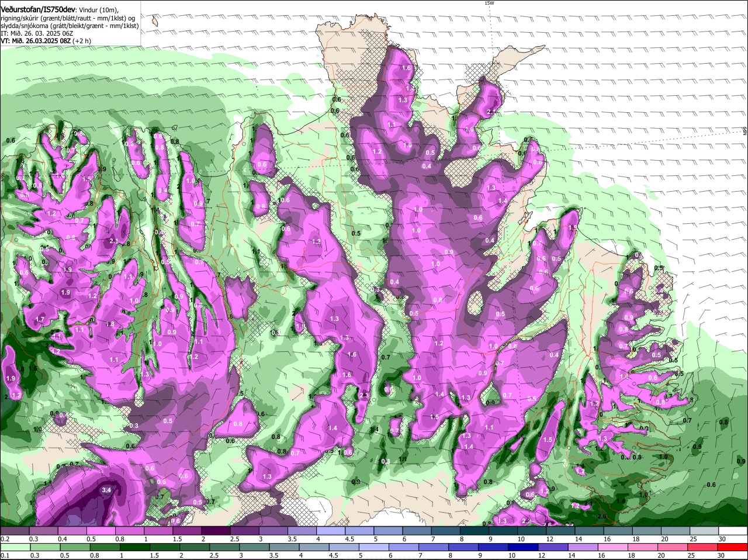Click the 0.1 label under the rain scale
This screenshot has width=748, height=560.
point(5,555)
